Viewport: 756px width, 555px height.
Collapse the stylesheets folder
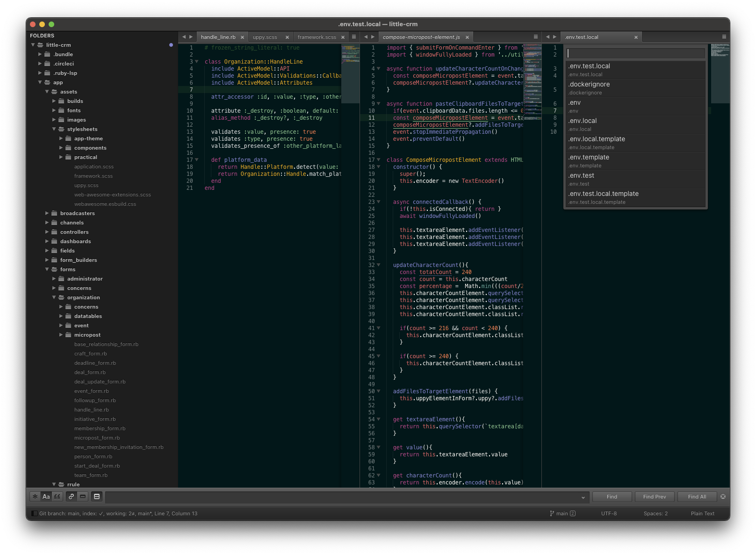click(x=54, y=129)
